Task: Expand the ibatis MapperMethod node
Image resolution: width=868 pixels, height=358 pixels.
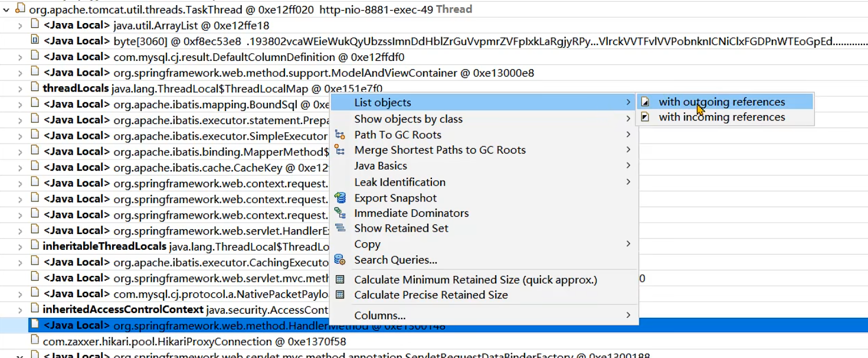Action: click(20, 152)
